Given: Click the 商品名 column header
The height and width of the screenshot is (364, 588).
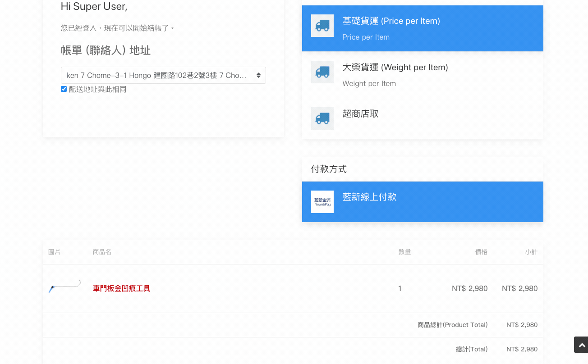Looking at the screenshot, I should tap(102, 252).
